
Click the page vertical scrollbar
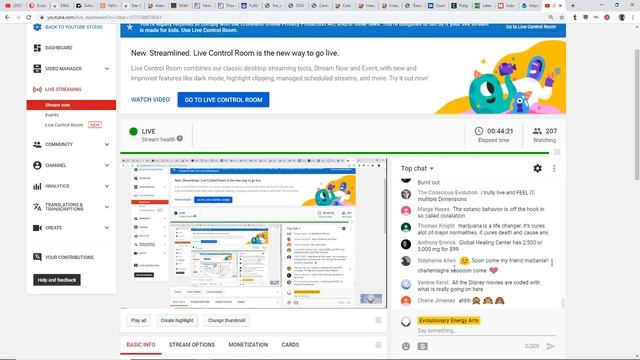click(x=637, y=114)
